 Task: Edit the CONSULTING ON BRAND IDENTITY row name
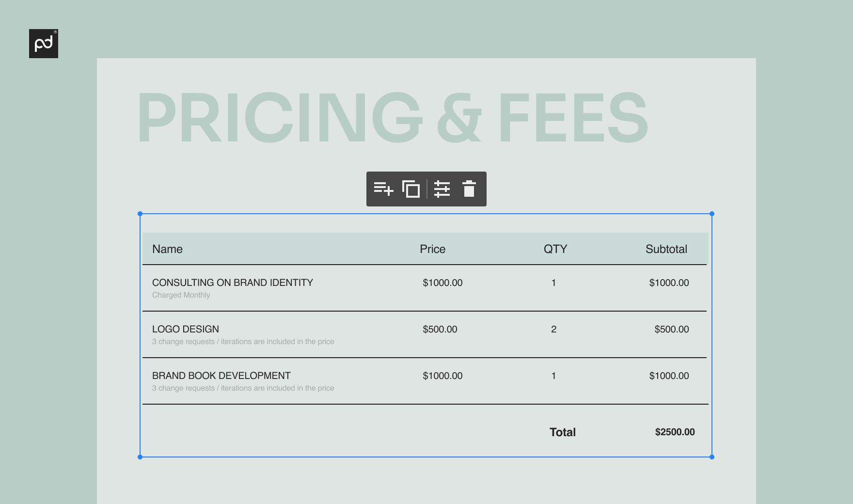click(233, 283)
